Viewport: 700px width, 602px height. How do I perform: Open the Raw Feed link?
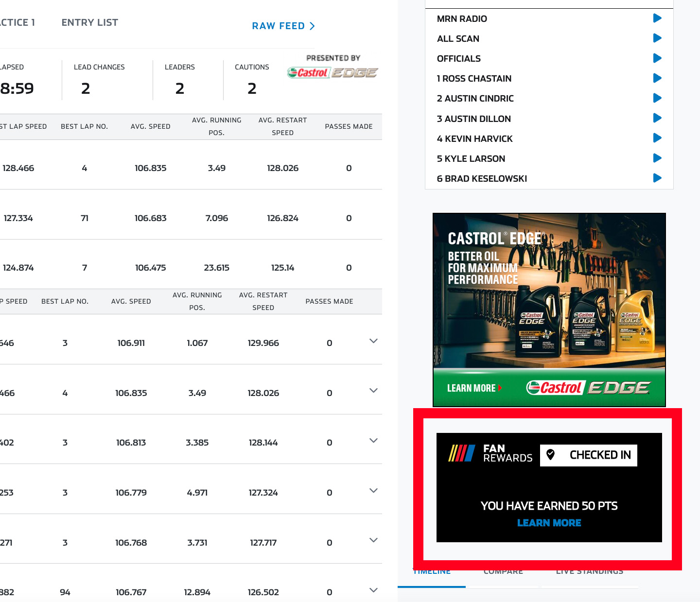click(x=283, y=26)
